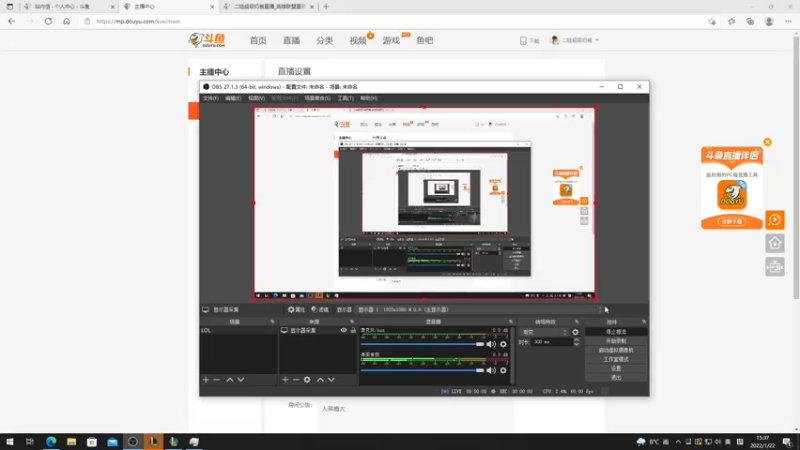Click transition duration 300 ms field
Image resolution: width=800 pixels, height=450 pixels.
[552, 342]
